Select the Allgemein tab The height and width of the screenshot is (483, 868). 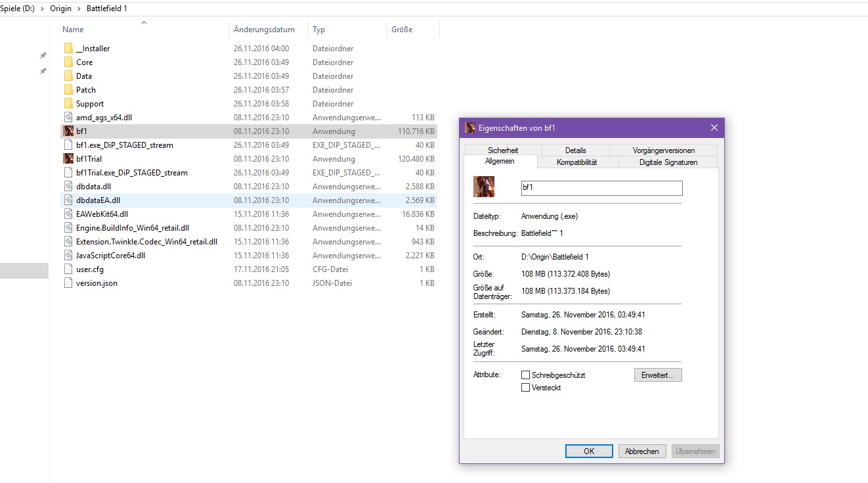tap(500, 162)
